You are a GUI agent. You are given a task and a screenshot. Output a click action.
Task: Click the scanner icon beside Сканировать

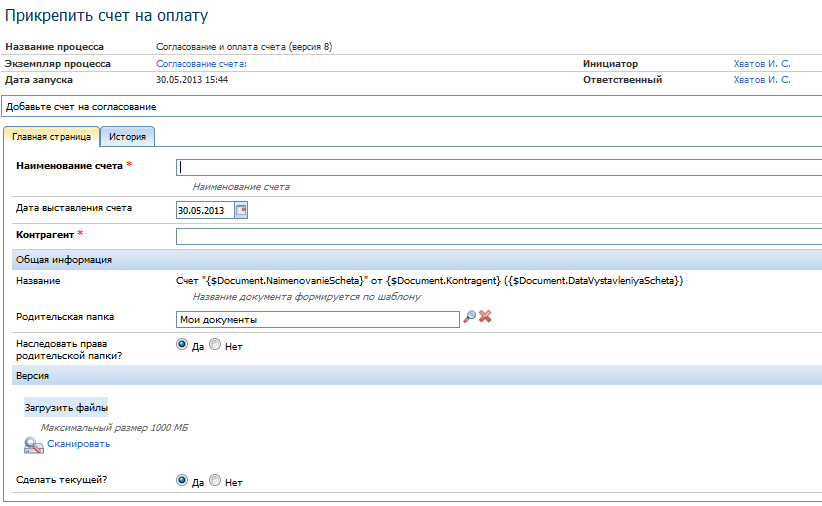click(x=33, y=445)
